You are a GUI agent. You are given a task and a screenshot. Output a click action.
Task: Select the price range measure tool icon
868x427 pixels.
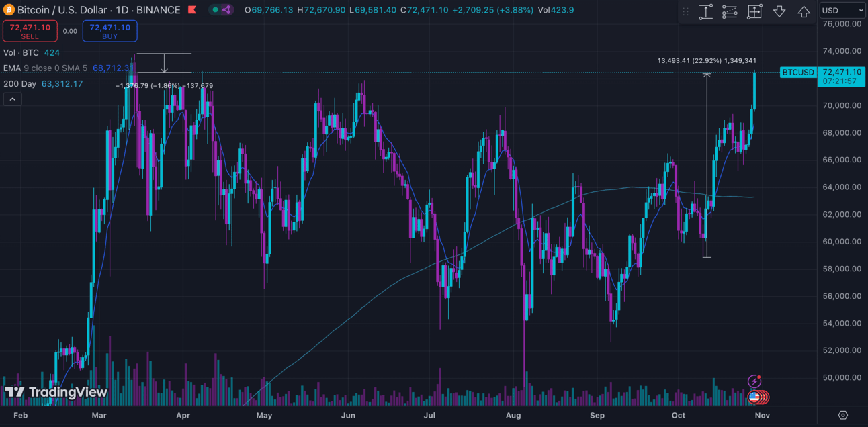[705, 11]
